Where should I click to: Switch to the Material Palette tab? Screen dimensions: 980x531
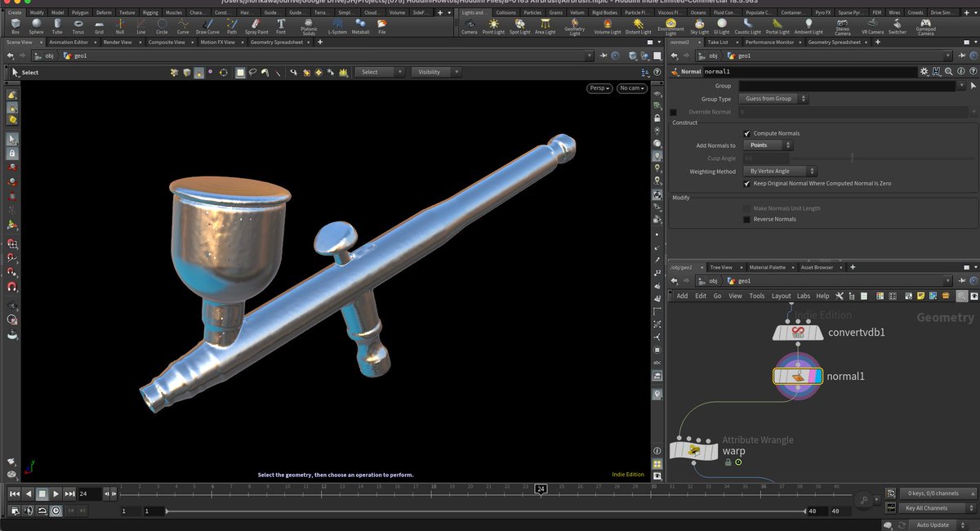[x=768, y=267]
